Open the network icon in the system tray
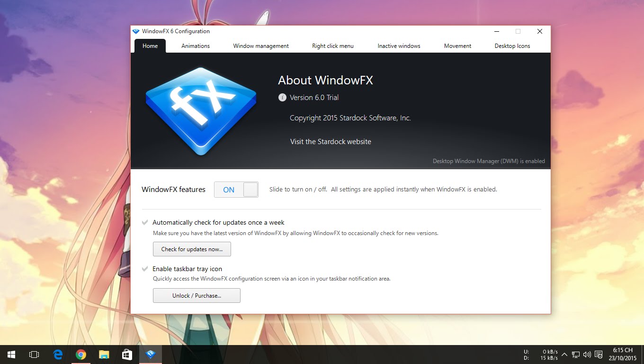The height and width of the screenshot is (364, 644). 576,355
